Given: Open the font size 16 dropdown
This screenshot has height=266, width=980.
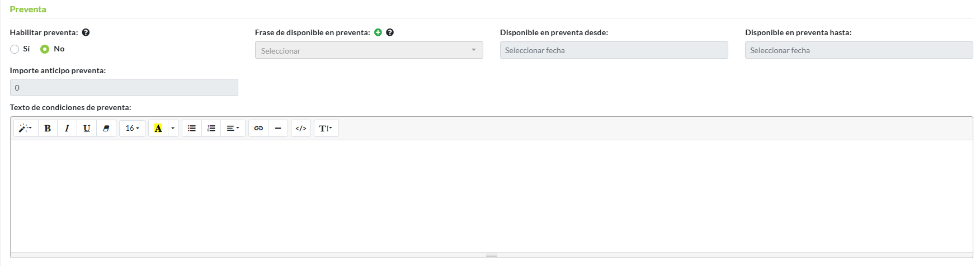Looking at the screenshot, I should point(132,129).
